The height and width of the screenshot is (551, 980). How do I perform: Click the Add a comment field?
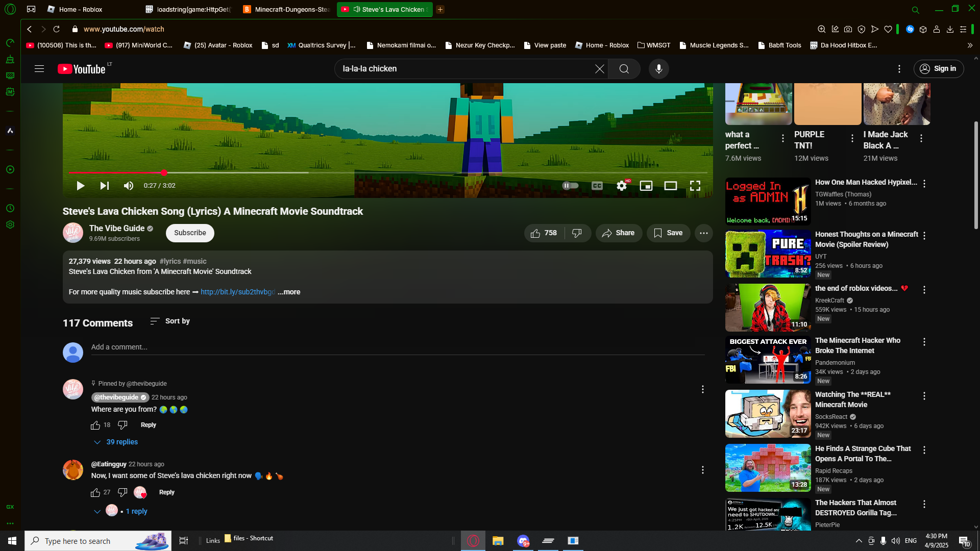coord(398,347)
